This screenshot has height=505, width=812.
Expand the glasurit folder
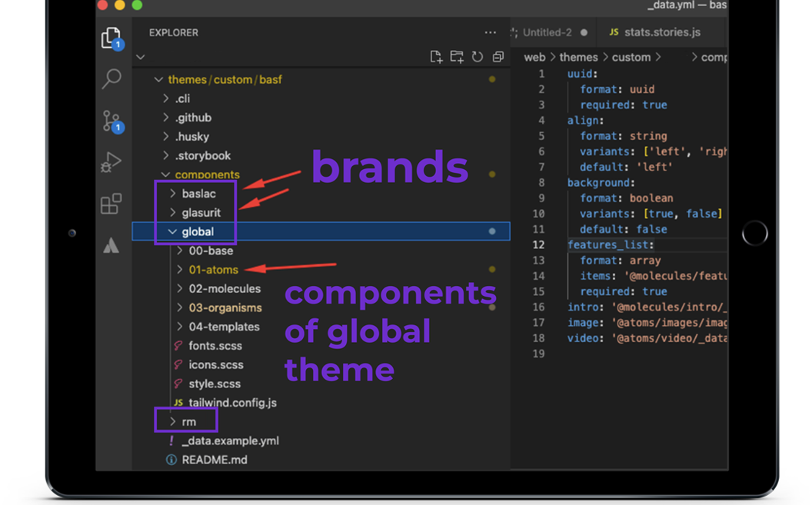coord(201,213)
